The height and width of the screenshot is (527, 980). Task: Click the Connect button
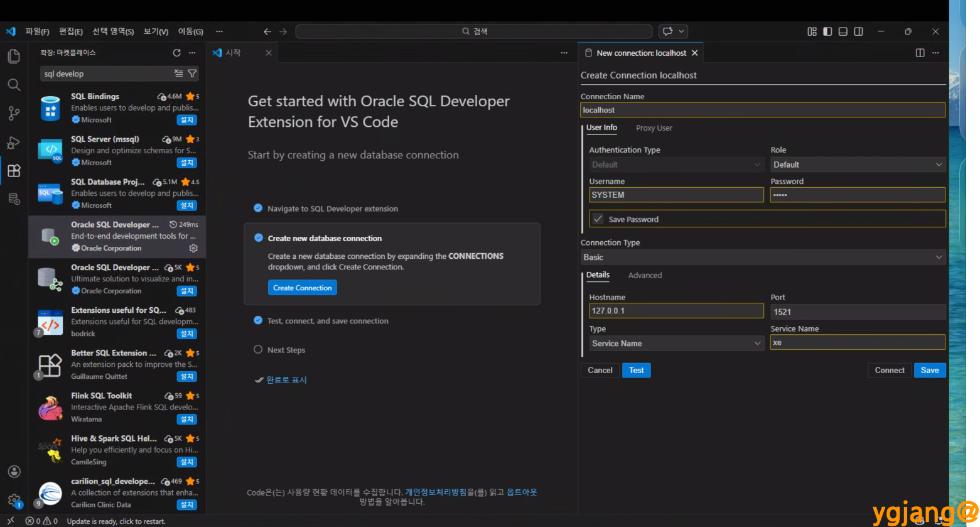point(890,370)
